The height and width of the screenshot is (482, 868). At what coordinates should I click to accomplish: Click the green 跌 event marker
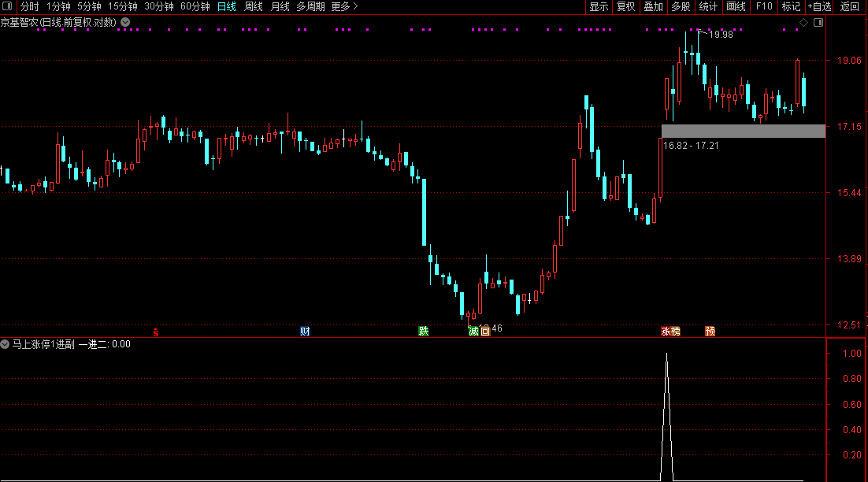tap(424, 332)
